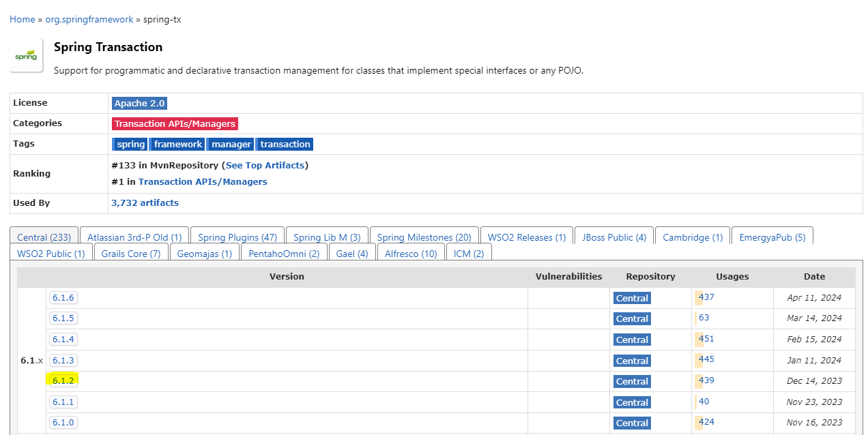
Task: Switch to PentahoOmni (2) tab
Action: point(284,254)
